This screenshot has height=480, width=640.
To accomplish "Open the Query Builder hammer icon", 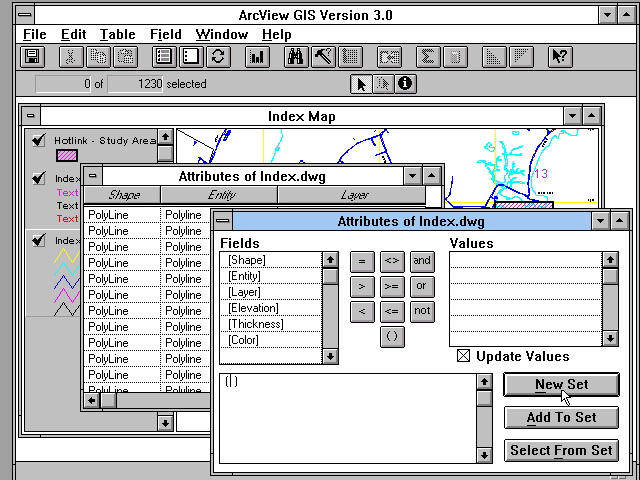I will 323,56.
